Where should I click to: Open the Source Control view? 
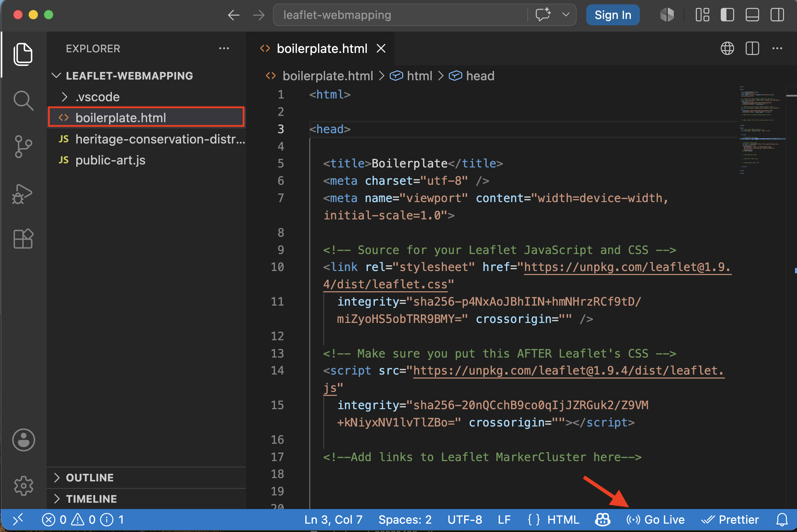pos(23,146)
